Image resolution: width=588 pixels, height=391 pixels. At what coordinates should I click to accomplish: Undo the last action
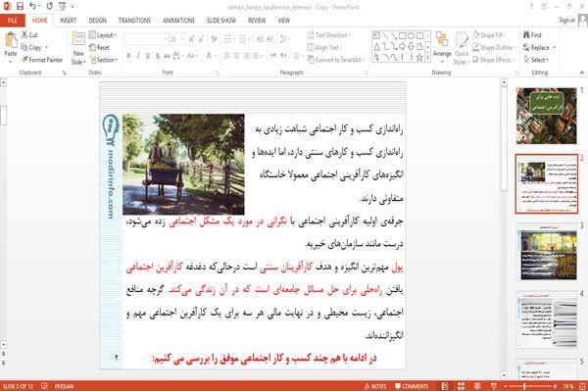[33, 6]
